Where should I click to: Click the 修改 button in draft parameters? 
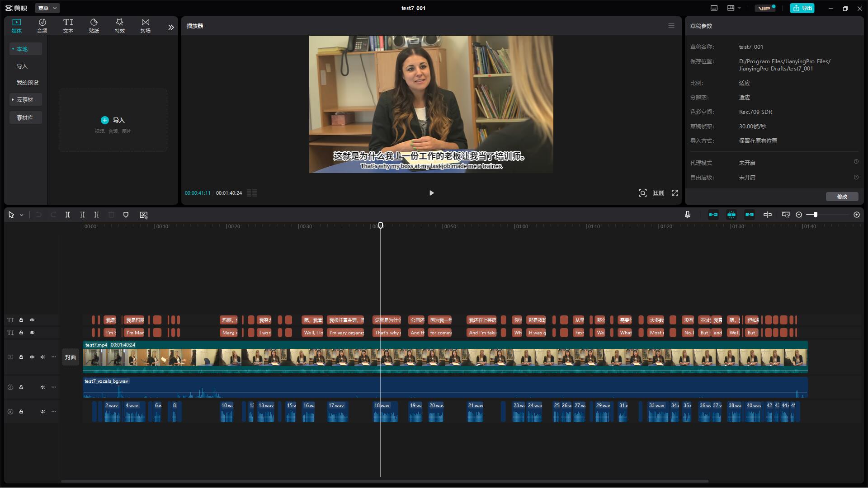pos(842,197)
